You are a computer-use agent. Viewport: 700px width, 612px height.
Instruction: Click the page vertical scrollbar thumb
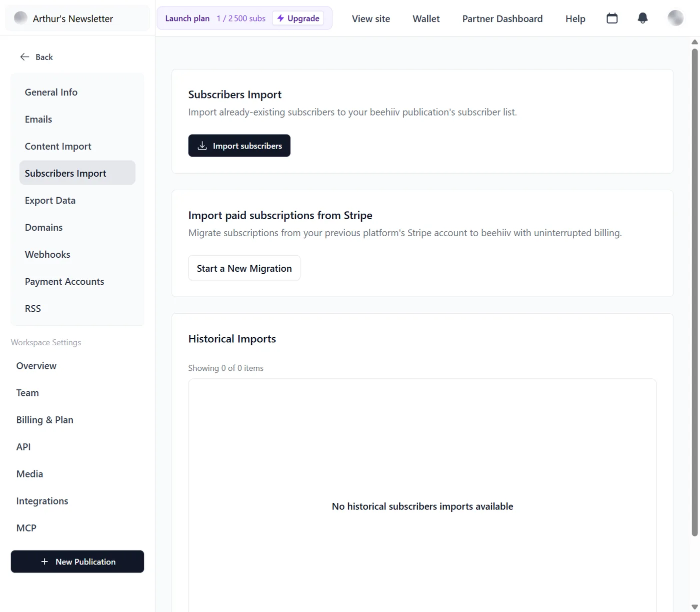click(x=694, y=292)
